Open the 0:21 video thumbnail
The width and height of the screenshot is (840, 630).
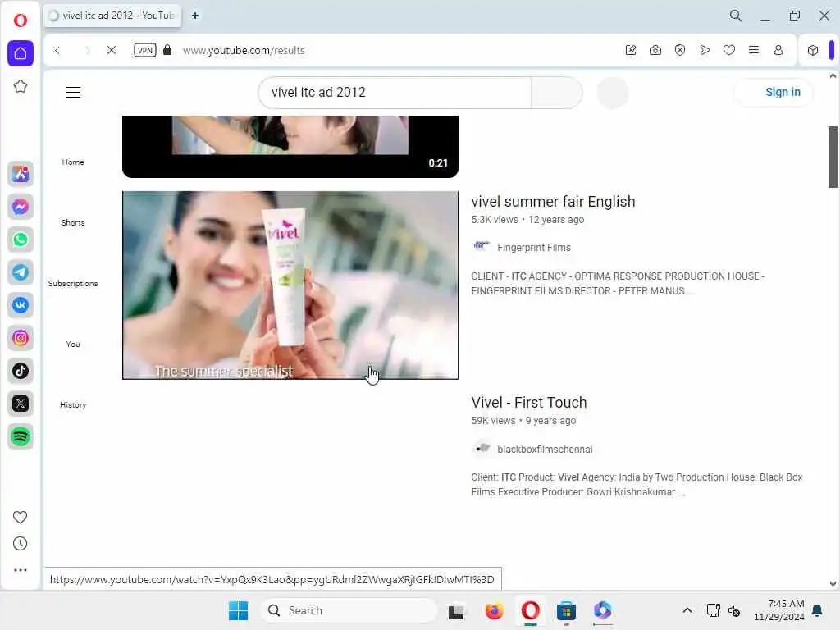coord(290,146)
